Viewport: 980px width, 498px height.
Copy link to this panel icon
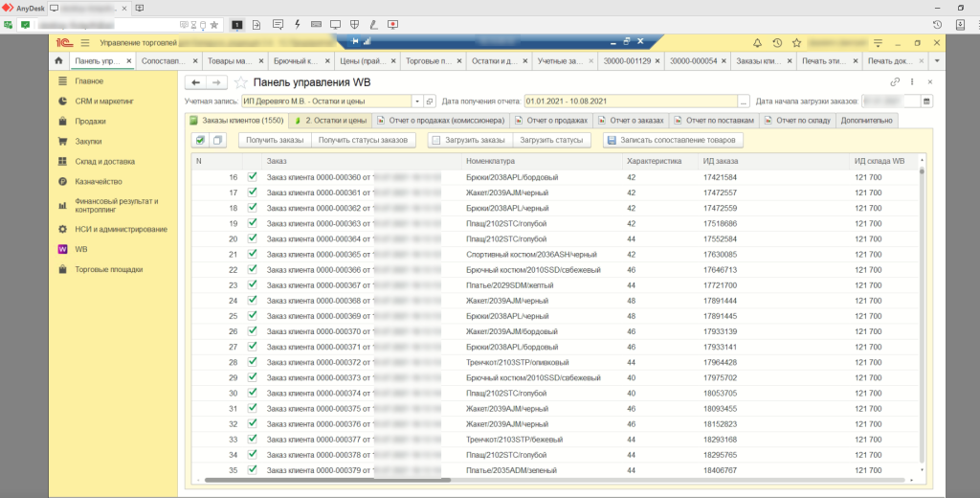895,82
